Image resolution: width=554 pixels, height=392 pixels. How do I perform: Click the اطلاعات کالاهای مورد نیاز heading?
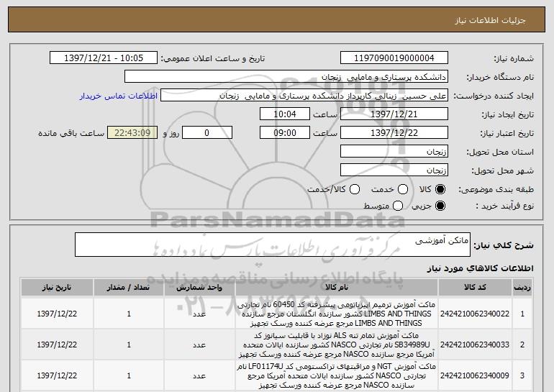tap(481, 268)
